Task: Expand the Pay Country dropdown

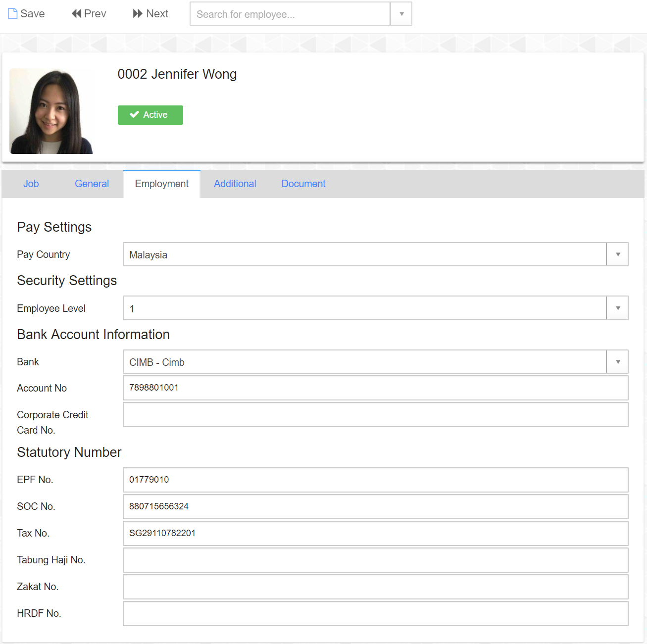Action: (x=617, y=254)
